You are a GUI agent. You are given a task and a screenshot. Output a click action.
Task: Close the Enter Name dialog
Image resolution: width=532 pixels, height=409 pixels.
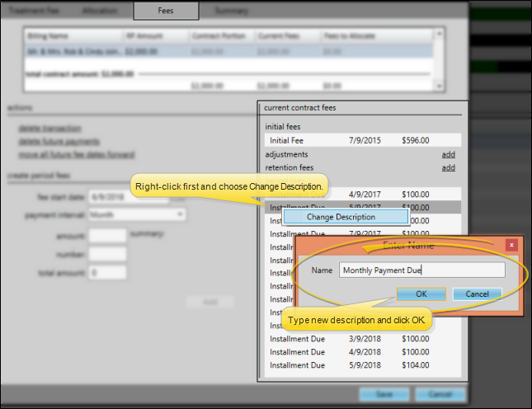(511, 245)
